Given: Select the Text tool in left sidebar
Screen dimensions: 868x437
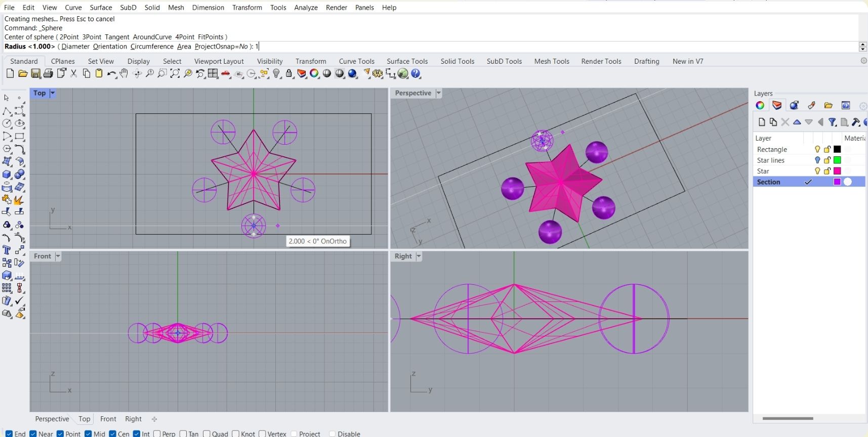Looking at the screenshot, I should pos(7,250).
